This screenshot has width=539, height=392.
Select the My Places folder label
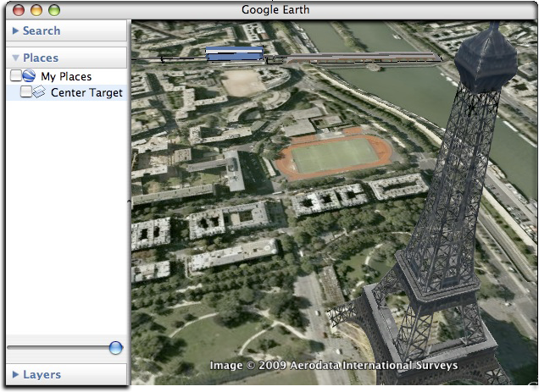pos(66,76)
